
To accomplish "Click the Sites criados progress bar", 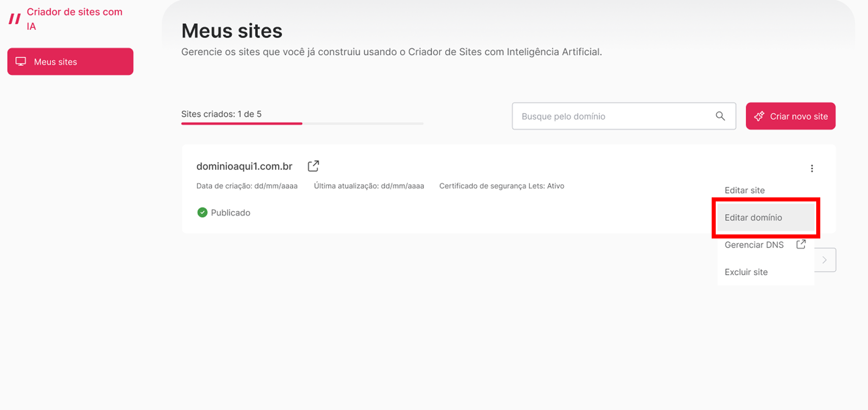I will pyautogui.click(x=302, y=123).
